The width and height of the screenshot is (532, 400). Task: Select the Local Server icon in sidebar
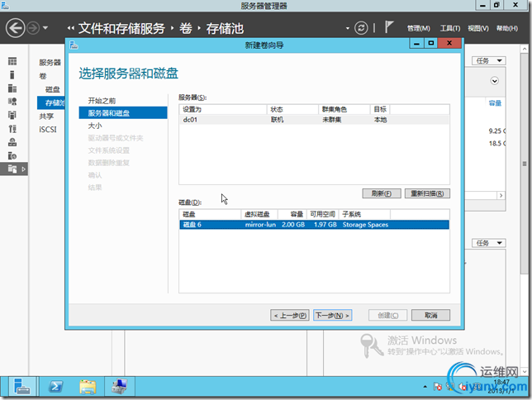(x=12, y=74)
